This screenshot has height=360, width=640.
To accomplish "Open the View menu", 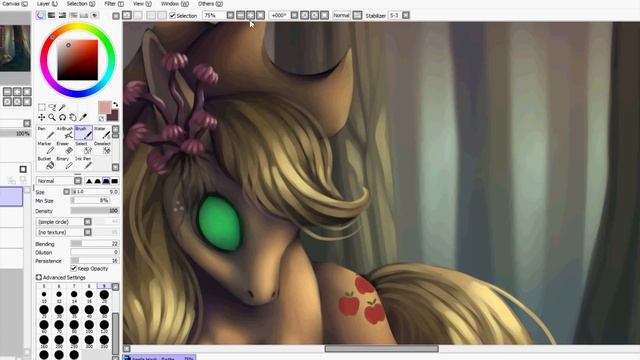I will coord(142,4).
